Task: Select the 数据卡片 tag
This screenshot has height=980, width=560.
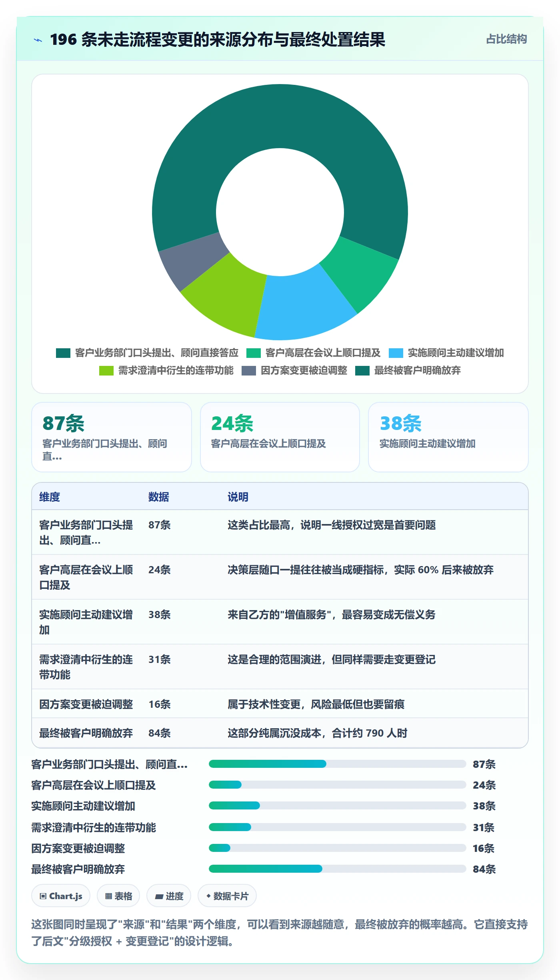Action: point(227,896)
